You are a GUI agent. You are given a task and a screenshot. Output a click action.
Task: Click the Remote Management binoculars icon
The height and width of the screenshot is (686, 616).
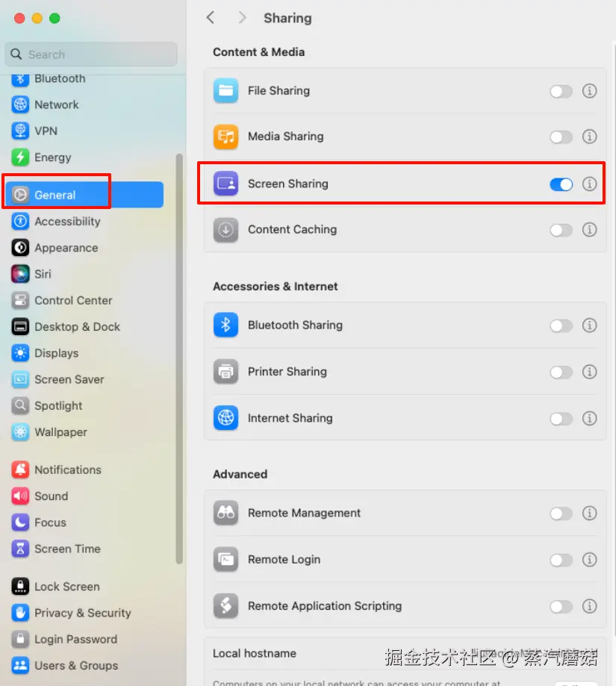[225, 513]
